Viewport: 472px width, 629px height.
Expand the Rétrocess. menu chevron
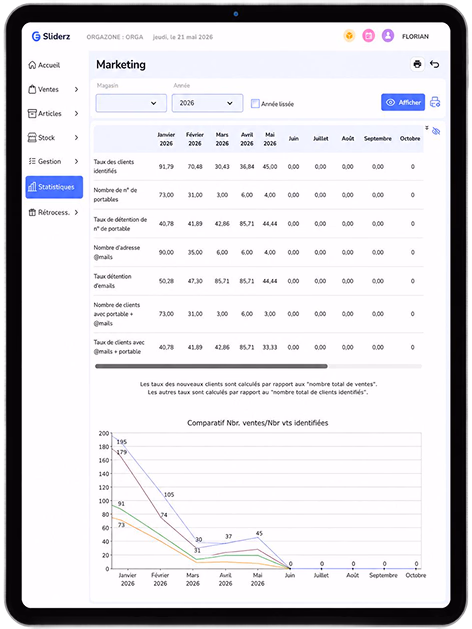[76, 213]
